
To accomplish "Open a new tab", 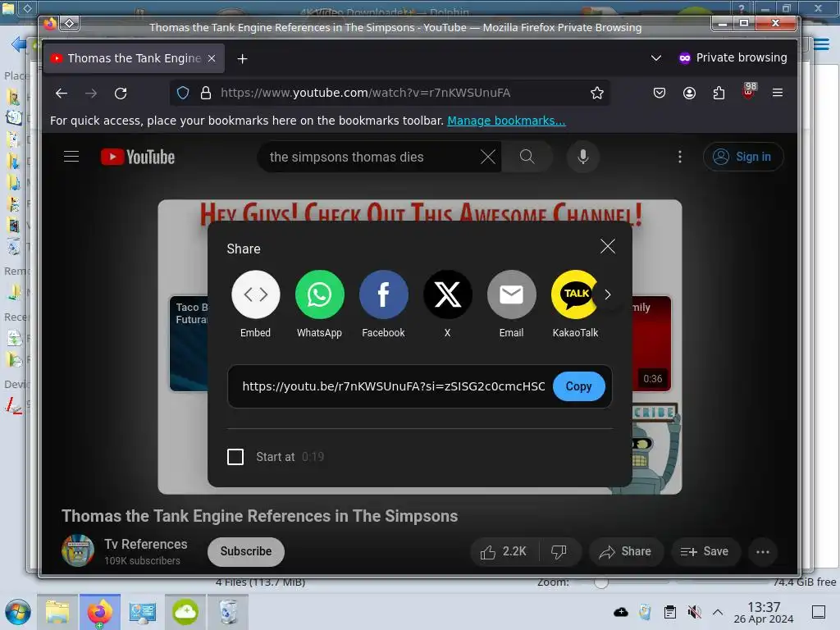I will [242, 58].
